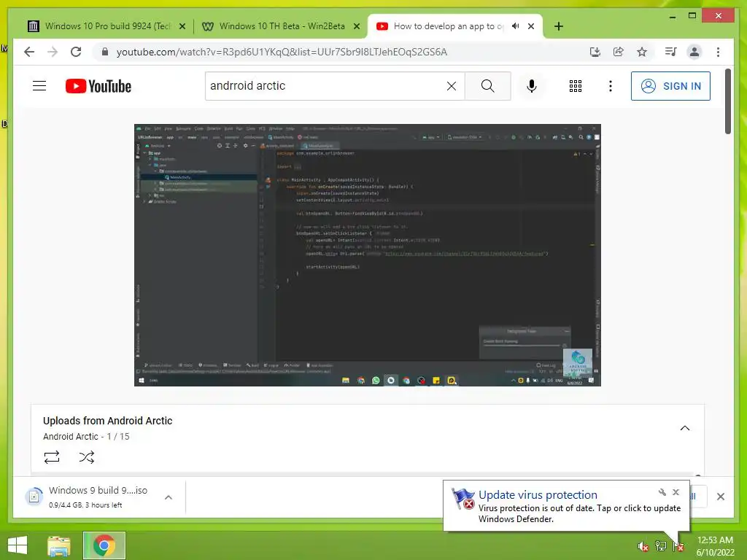Click the address bar URL
The height and width of the screenshot is (560, 747).
[282, 52]
